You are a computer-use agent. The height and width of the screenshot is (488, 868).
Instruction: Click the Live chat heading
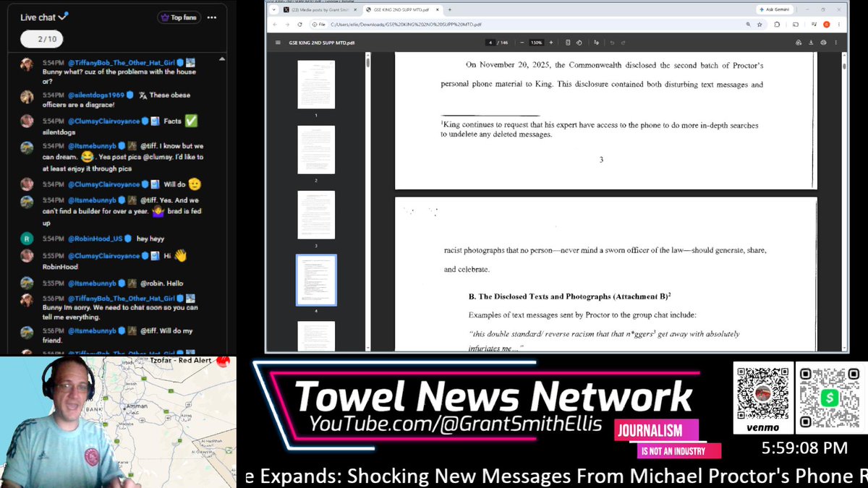[38, 17]
